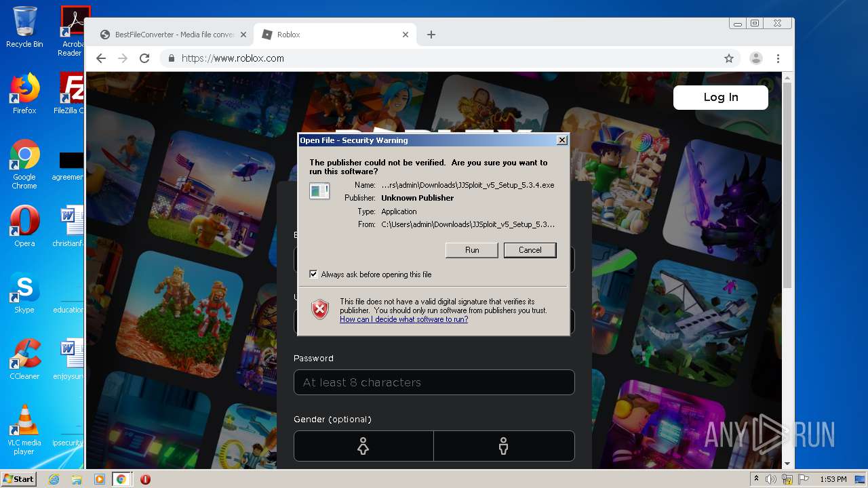Launch Firefox from the desktop
Viewport: 868px width, 488px height.
(24, 94)
